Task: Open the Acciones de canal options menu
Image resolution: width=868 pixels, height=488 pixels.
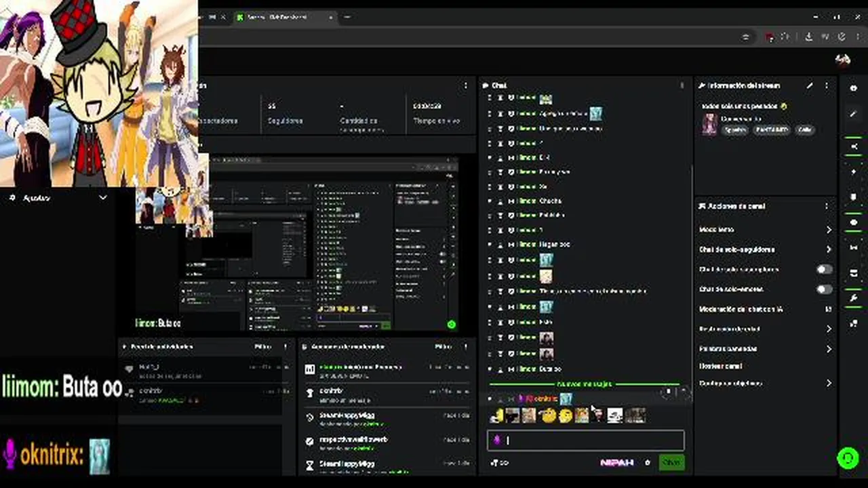Action: click(826, 206)
